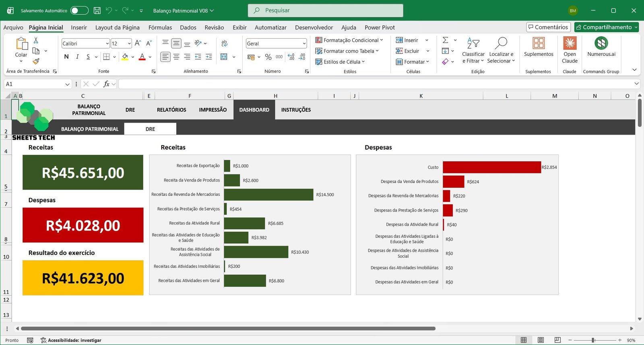Click the Comentários button
The width and height of the screenshot is (644, 345).
point(548,27)
